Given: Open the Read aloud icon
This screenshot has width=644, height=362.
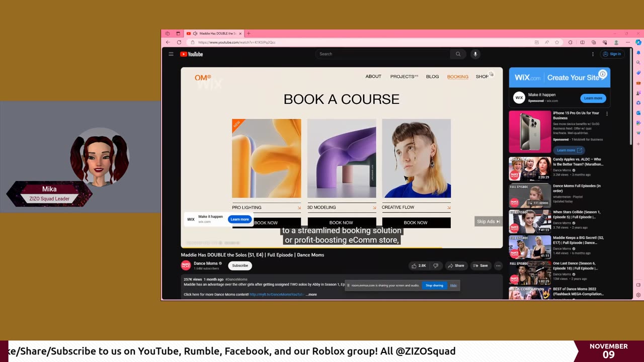Looking at the screenshot, I should click(x=546, y=42).
